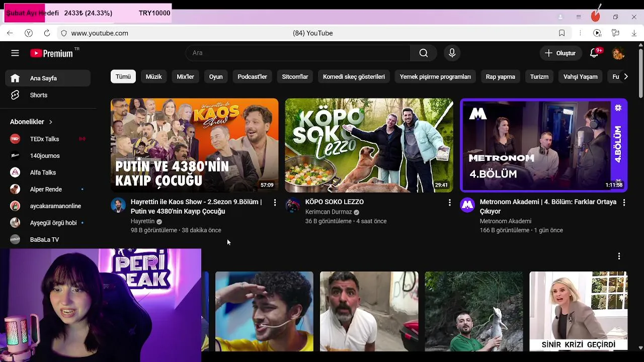The height and width of the screenshot is (362, 644).
Task: Click the Vivaldi logo icon in the address bar
Action: tap(29, 33)
